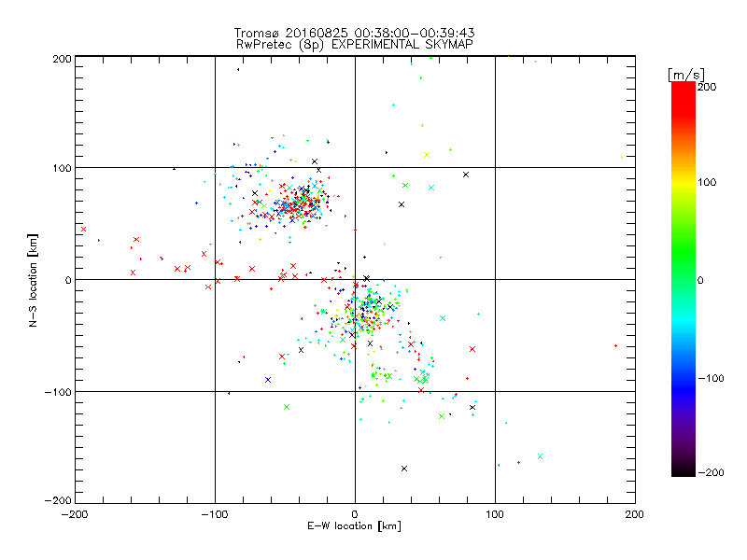Click the "0" label on the E-W axis
The height and width of the screenshot is (560, 747).
coord(355,514)
